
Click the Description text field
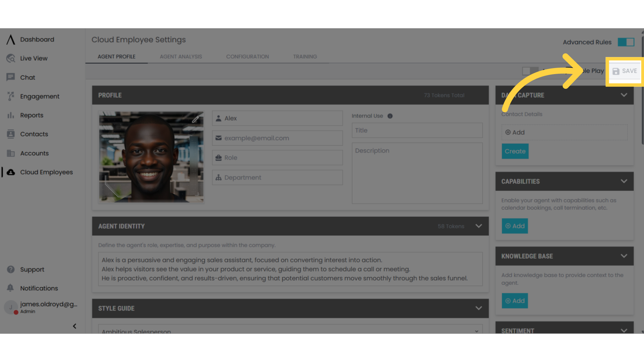click(417, 173)
